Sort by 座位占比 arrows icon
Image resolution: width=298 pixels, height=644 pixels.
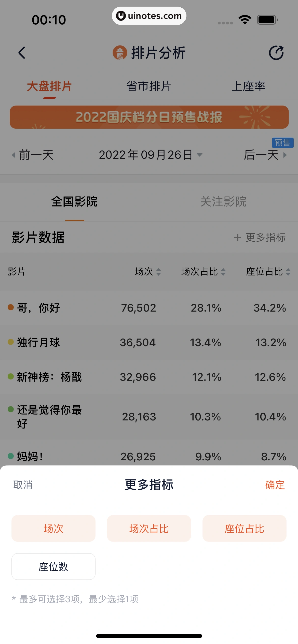pyautogui.click(x=288, y=272)
